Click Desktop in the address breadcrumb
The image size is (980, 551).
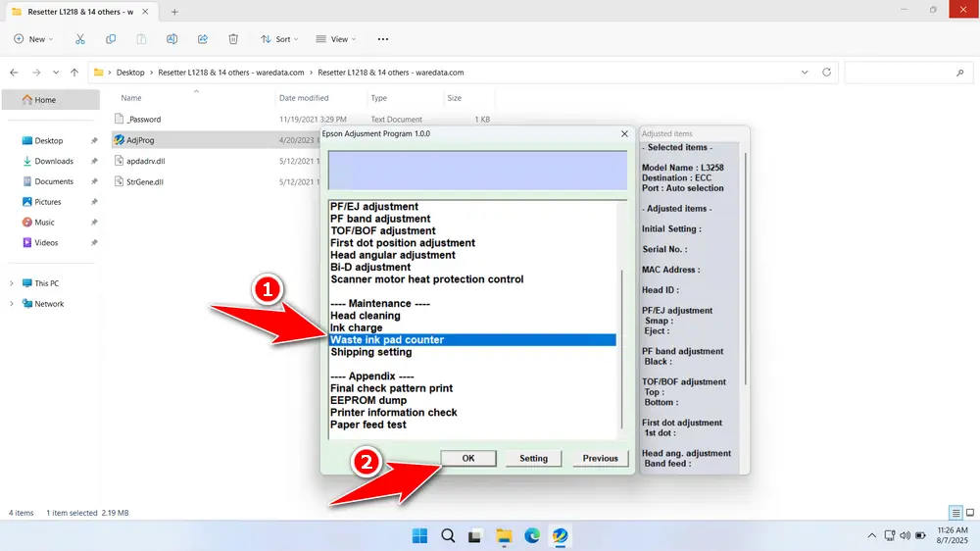click(x=130, y=73)
